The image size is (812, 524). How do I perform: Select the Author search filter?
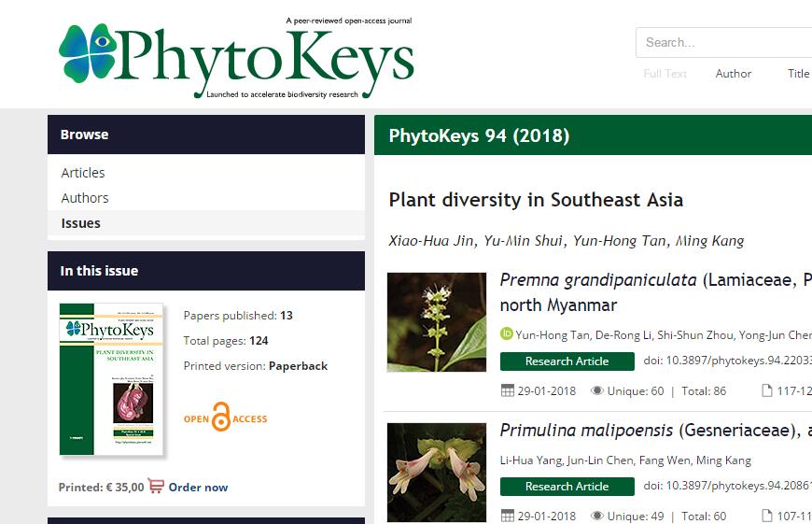click(733, 74)
